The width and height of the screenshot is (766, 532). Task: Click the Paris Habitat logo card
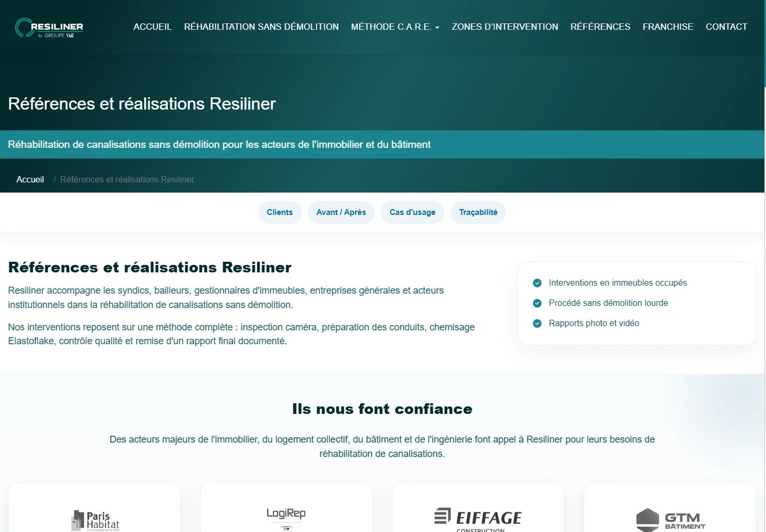pyautogui.click(x=95, y=508)
